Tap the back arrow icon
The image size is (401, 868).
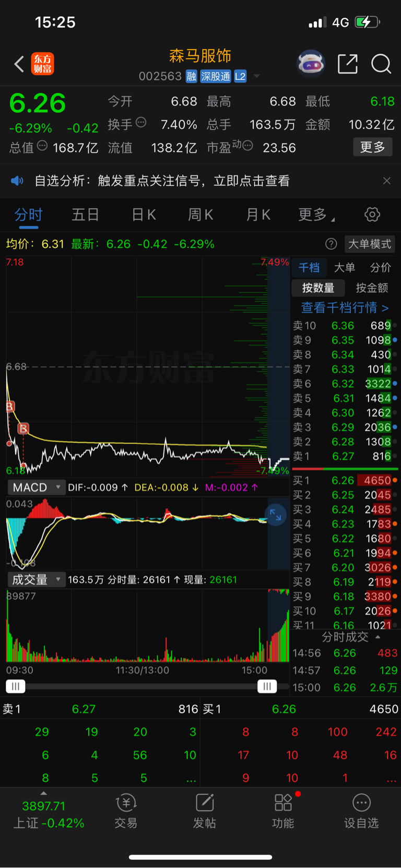[19, 64]
